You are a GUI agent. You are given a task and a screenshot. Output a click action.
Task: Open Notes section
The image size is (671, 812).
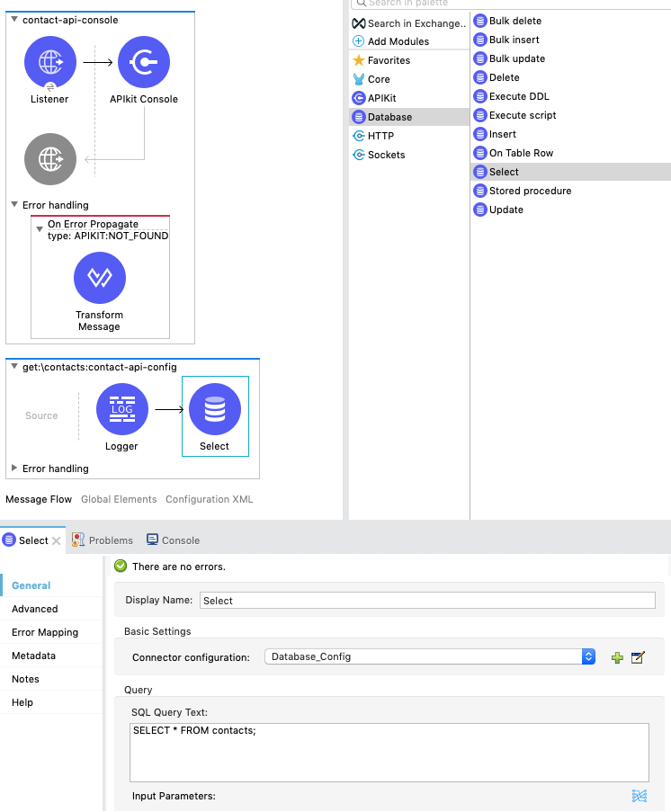point(25,679)
